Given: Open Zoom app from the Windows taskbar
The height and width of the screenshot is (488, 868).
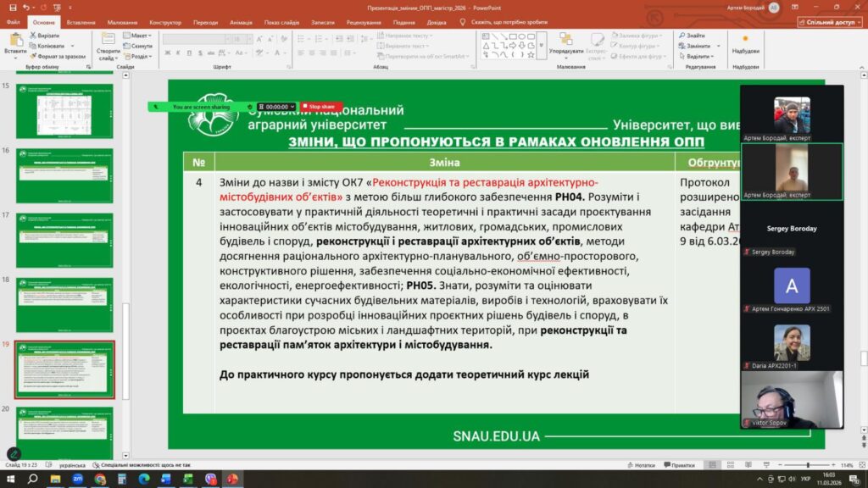Looking at the screenshot, I should (x=78, y=479).
